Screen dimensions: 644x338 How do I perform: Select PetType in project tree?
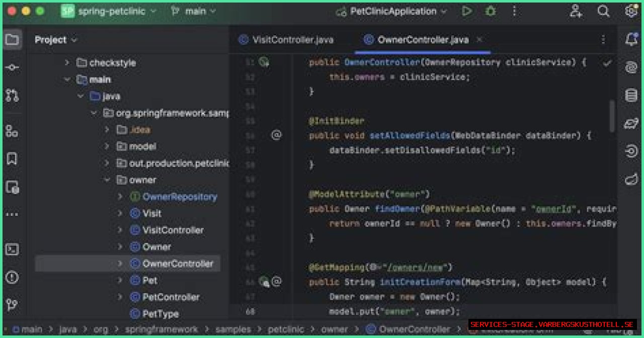pyautogui.click(x=160, y=314)
